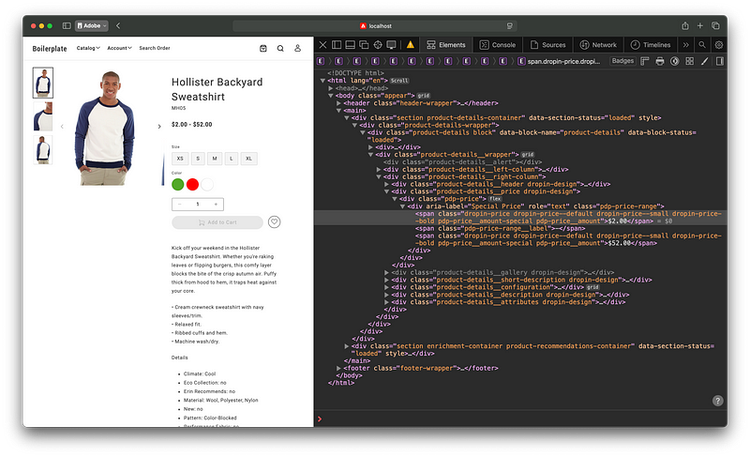This screenshot has width=750, height=457.
Task: Click Search Order link
Action: 154,48
